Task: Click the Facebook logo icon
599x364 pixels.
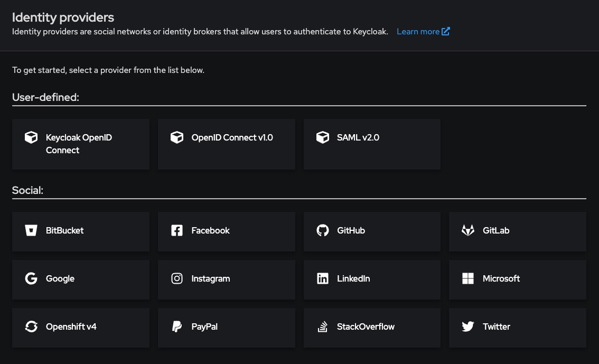Action: (177, 230)
